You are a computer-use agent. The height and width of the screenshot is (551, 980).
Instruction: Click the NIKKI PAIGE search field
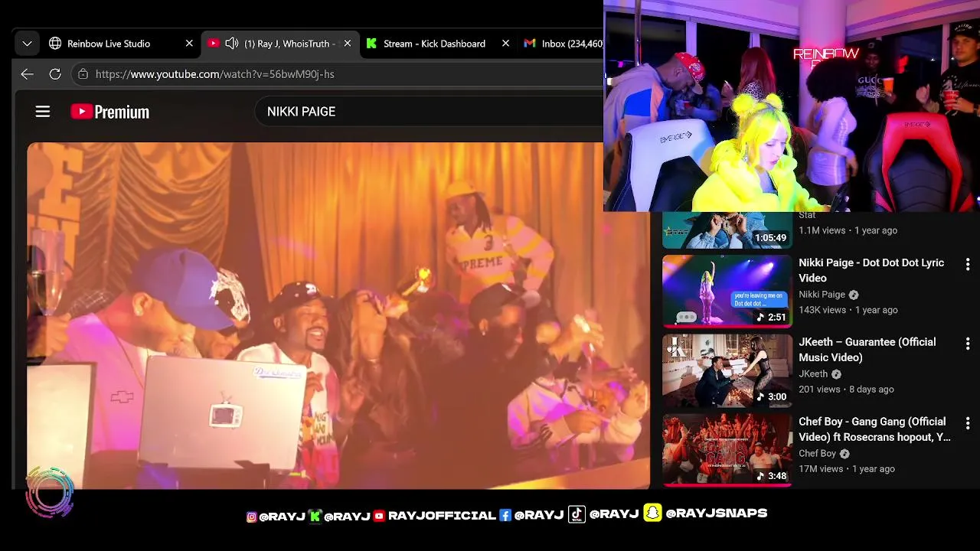pyautogui.click(x=429, y=112)
